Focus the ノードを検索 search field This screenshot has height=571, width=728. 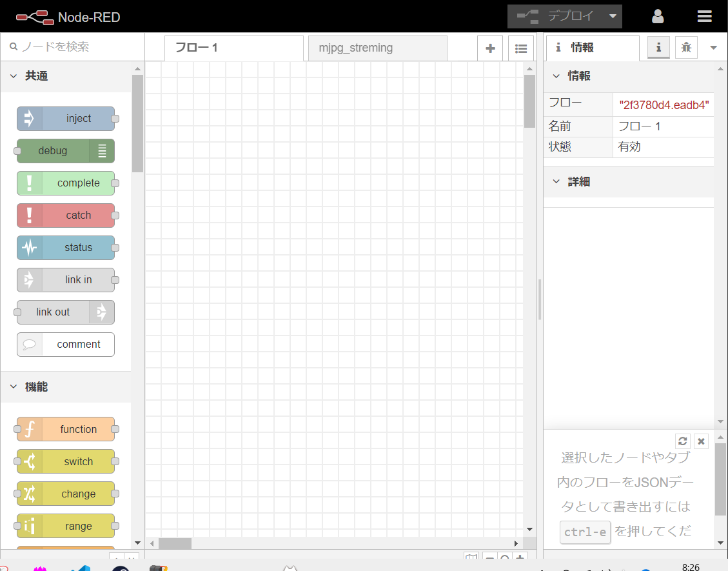[x=72, y=46]
